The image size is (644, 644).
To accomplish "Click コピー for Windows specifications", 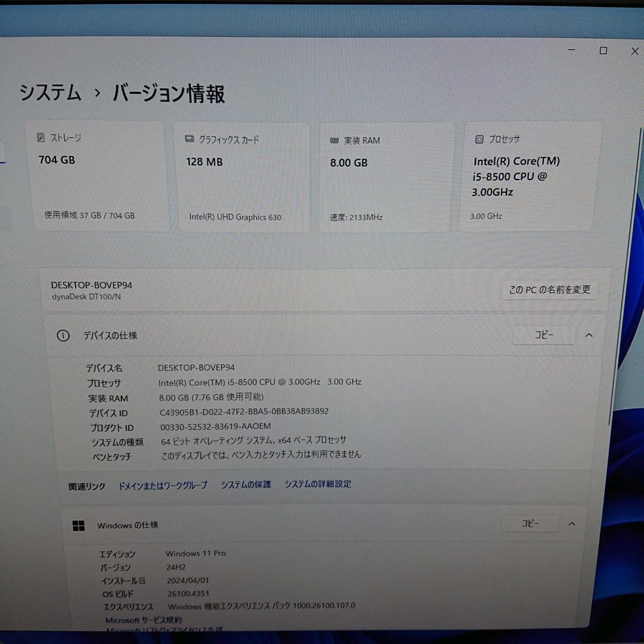I will tap(530, 523).
